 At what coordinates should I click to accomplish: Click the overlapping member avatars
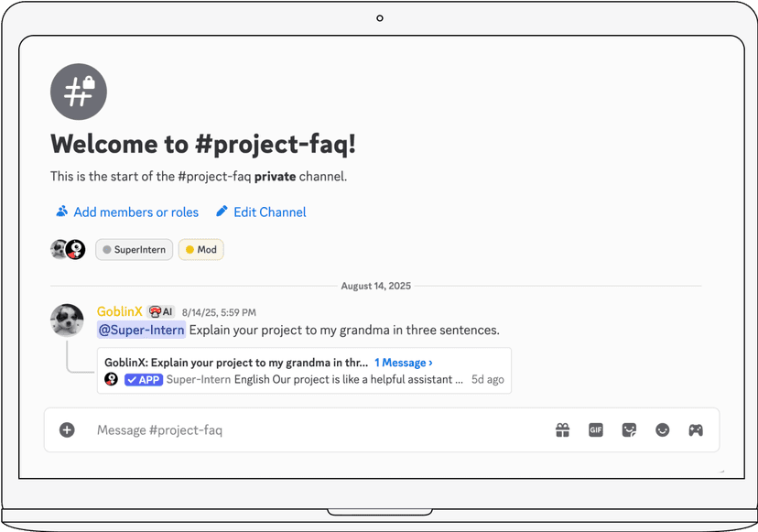pyautogui.click(x=68, y=250)
